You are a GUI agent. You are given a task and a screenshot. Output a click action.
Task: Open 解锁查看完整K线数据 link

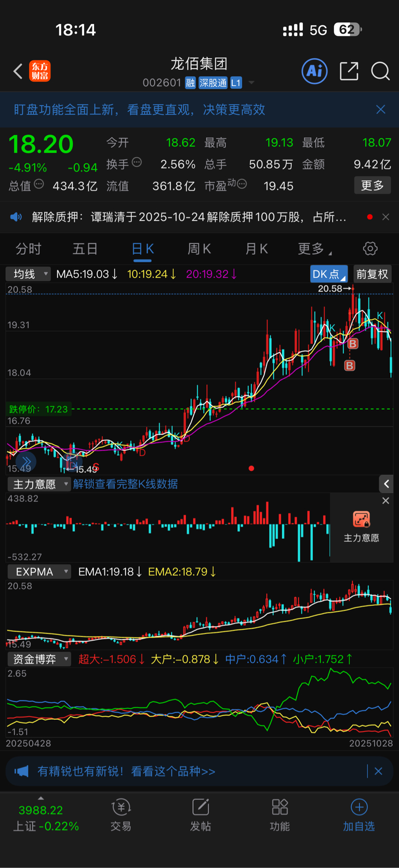pyautogui.click(x=125, y=484)
